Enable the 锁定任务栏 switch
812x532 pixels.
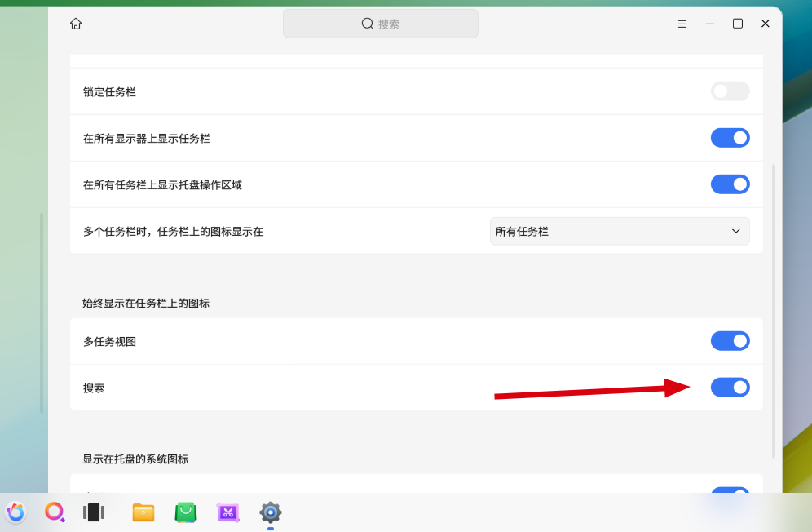730,91
